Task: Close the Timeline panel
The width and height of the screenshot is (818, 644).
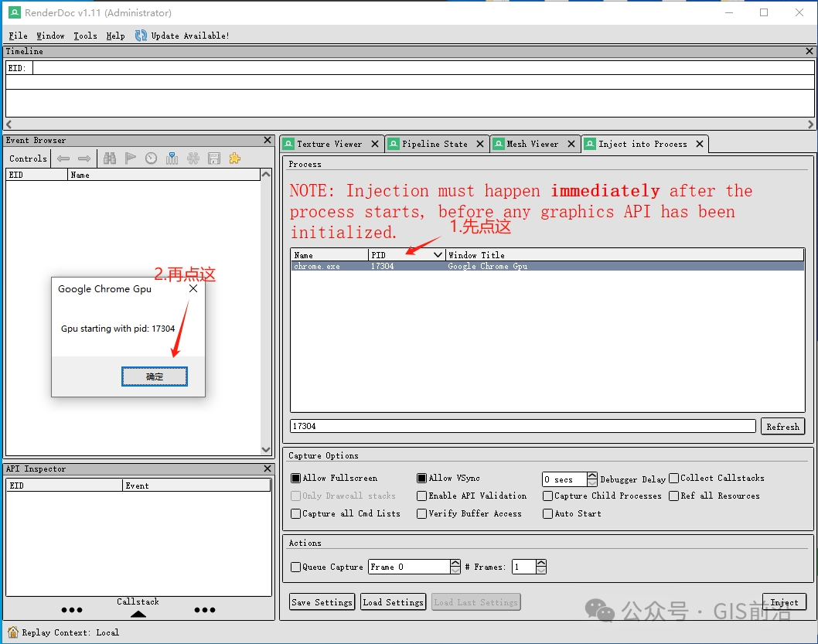Action: 809,51
